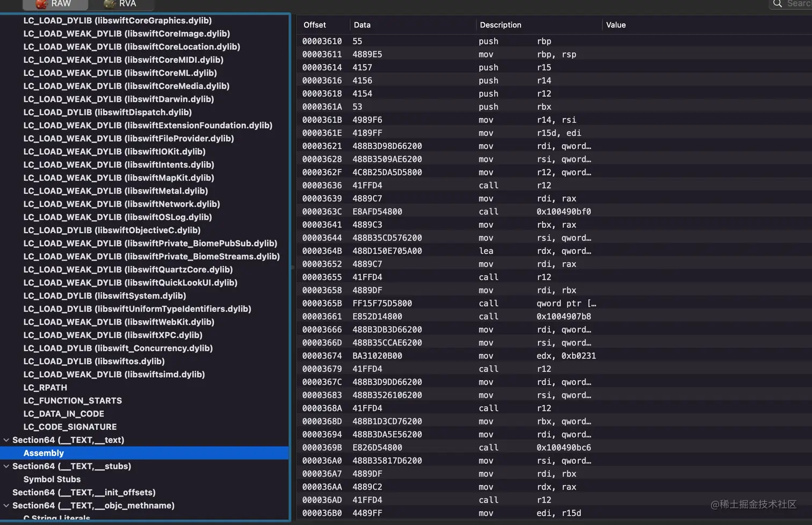Select row at offset 00003610

click(554, 41)
